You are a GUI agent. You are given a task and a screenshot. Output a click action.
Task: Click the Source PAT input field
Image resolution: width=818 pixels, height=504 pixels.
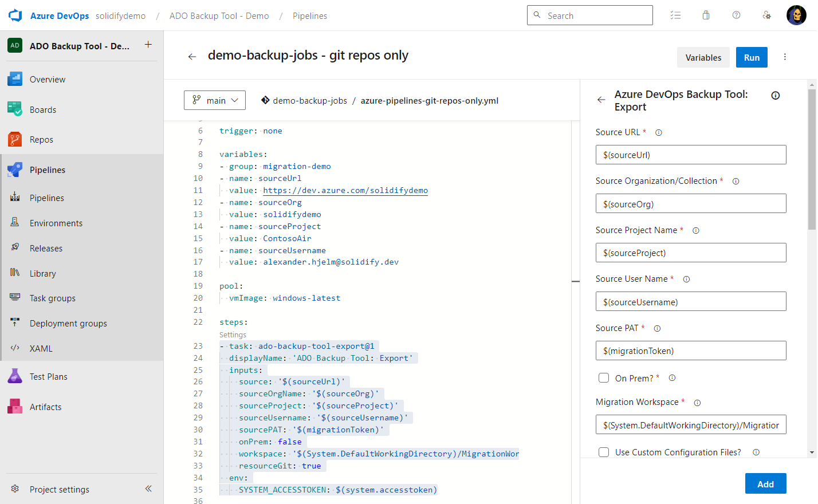point(691,351)
